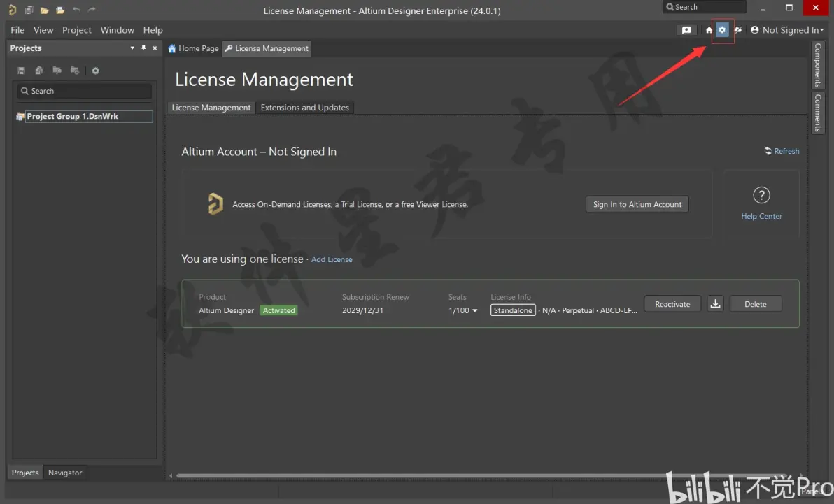
Task: Minimize the Altium Designer window
Action: click(x=763, y=8)
